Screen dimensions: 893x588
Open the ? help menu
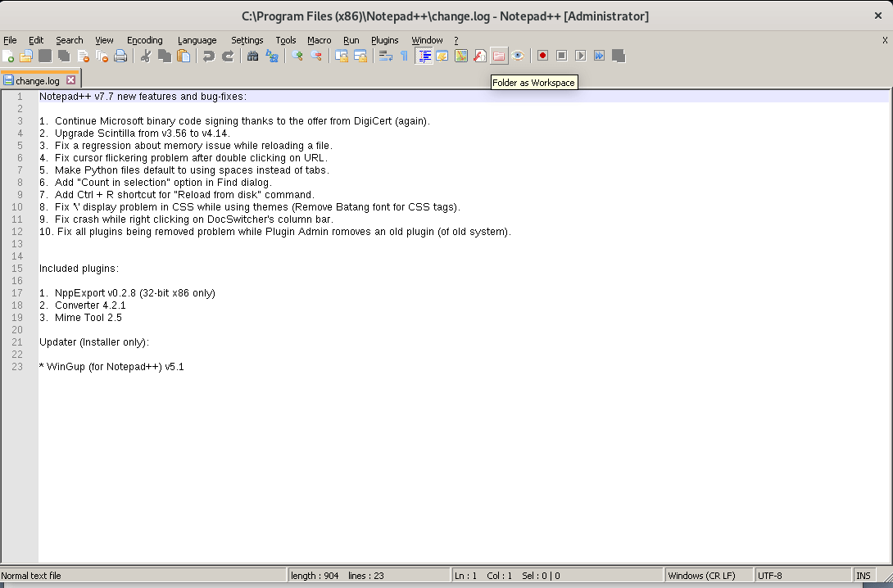tap(456, 40)
